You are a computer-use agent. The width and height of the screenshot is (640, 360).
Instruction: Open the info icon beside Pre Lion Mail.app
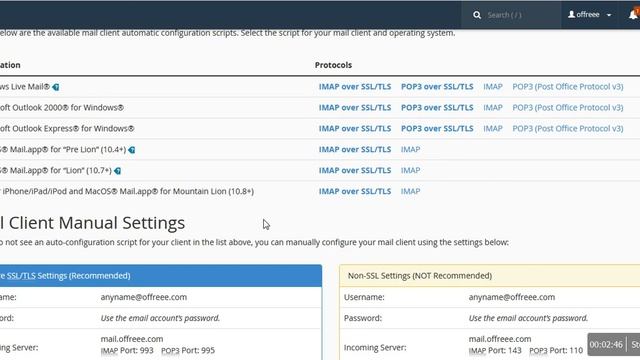coord(132,150)
